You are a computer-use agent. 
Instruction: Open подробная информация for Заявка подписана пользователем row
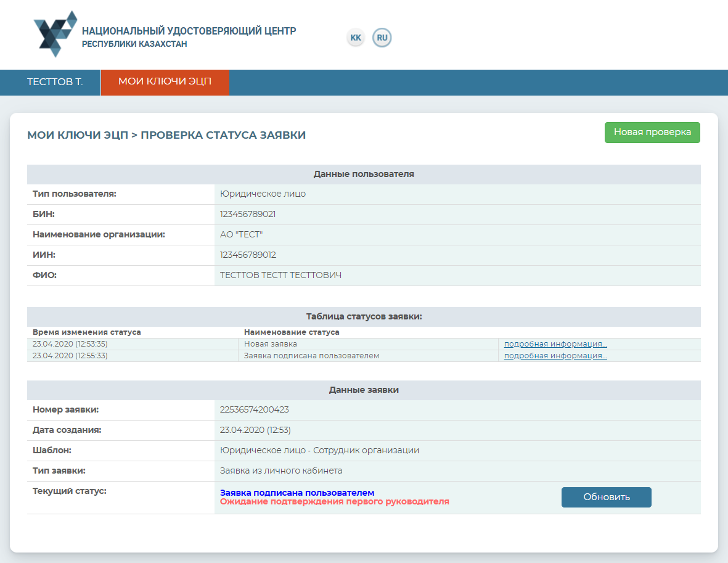[555, 356]
